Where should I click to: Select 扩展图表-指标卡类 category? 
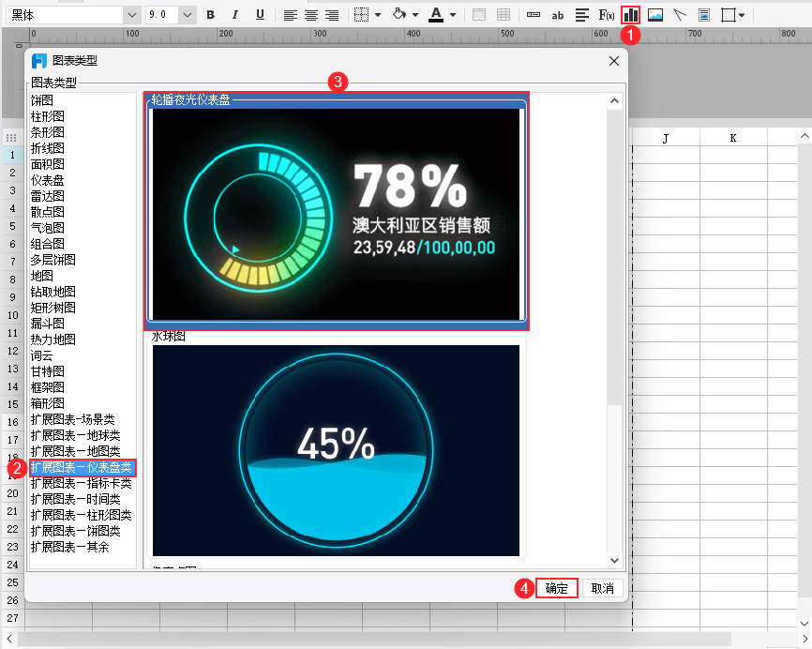coord(82,484)
